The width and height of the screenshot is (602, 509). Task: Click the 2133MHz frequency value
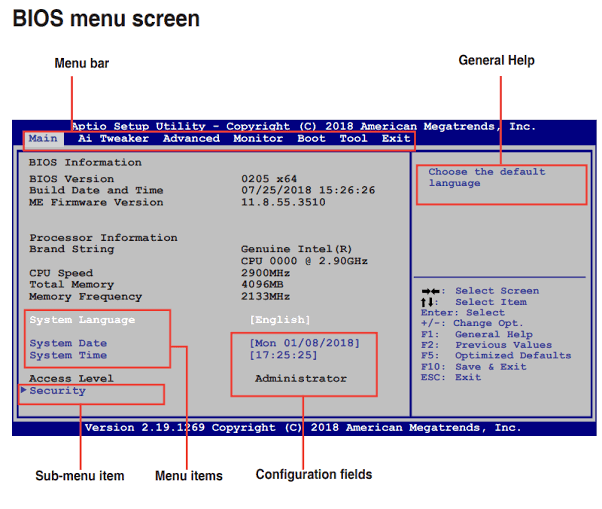(266, 296)
